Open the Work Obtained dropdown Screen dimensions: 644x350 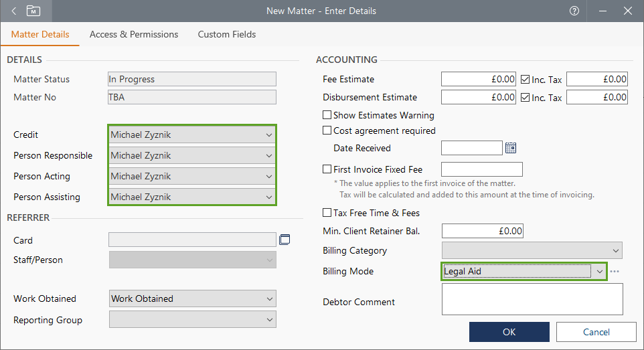tap(268, 298)
